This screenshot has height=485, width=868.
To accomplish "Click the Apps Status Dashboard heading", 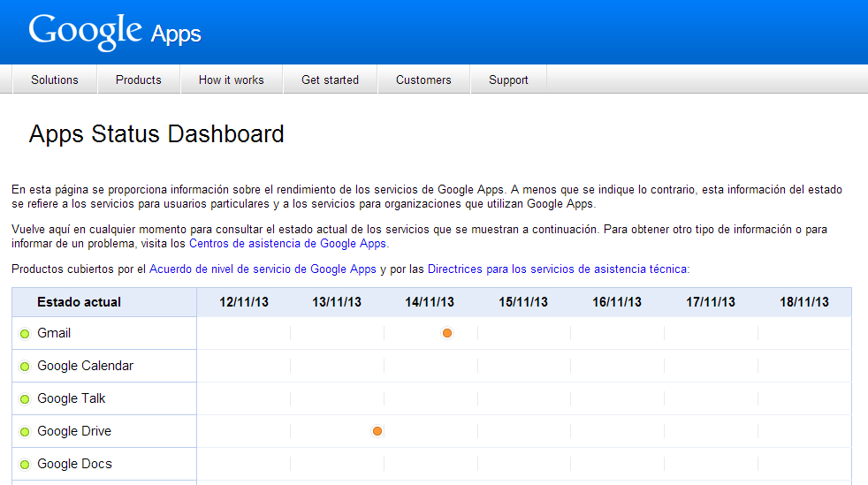I will point(156,134).
